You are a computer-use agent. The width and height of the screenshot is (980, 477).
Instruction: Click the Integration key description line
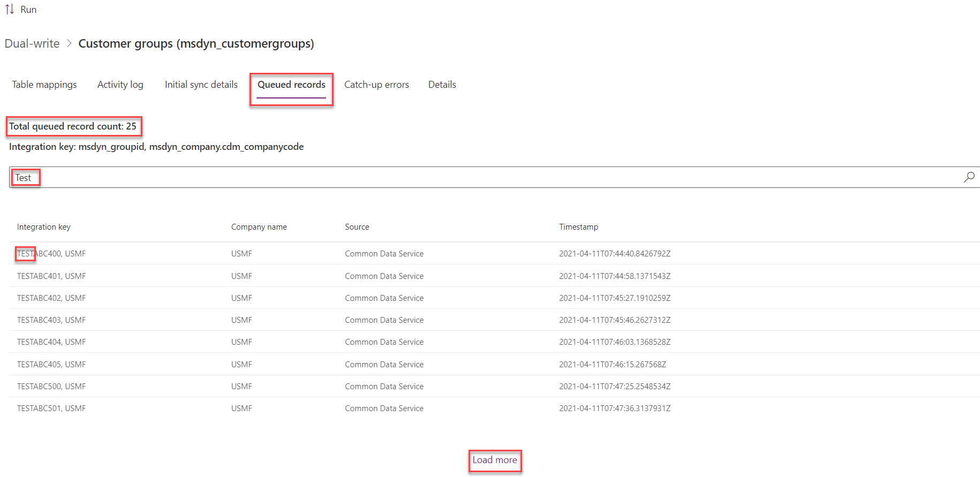156,147
